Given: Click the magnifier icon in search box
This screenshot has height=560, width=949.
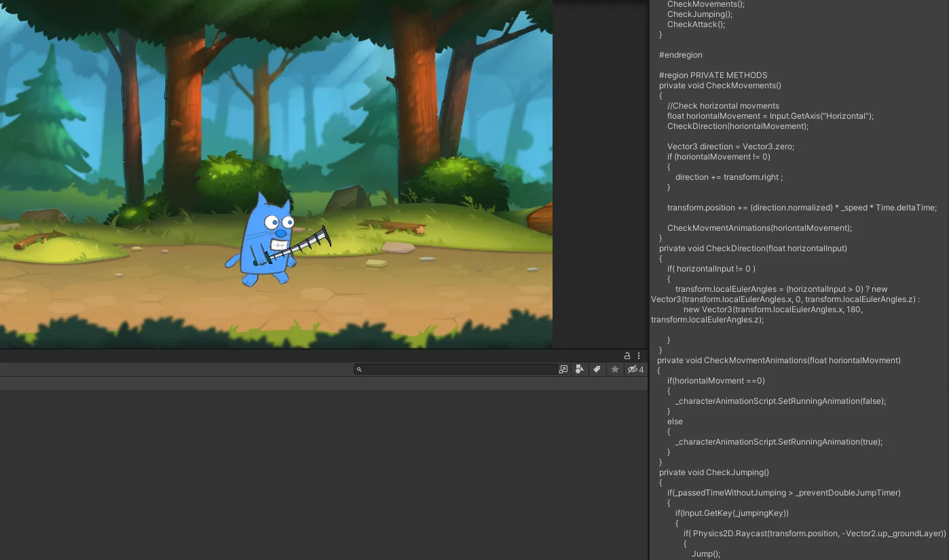Looking at the screenshot, I should coord(360,369).
